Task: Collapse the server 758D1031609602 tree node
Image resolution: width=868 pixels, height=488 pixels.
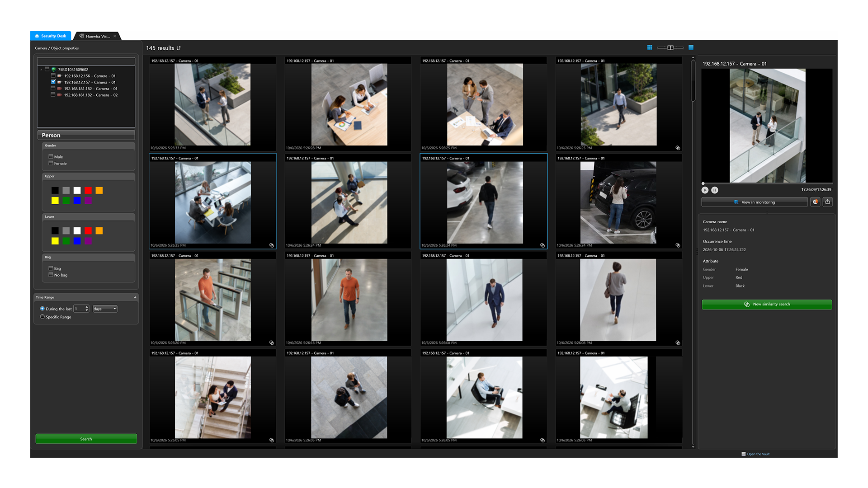Action: tap(41, 70)
